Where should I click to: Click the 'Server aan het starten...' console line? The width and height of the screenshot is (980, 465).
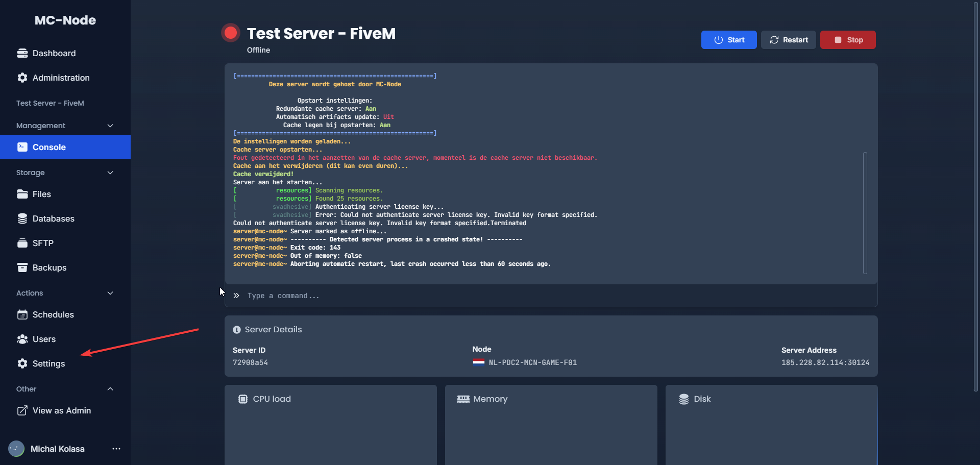coord(278,182)
